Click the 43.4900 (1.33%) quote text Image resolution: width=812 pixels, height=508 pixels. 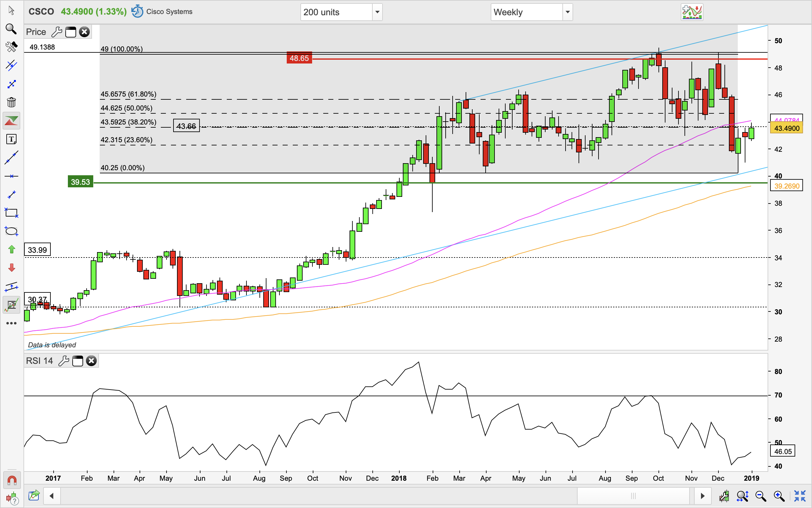coord(94,11)
